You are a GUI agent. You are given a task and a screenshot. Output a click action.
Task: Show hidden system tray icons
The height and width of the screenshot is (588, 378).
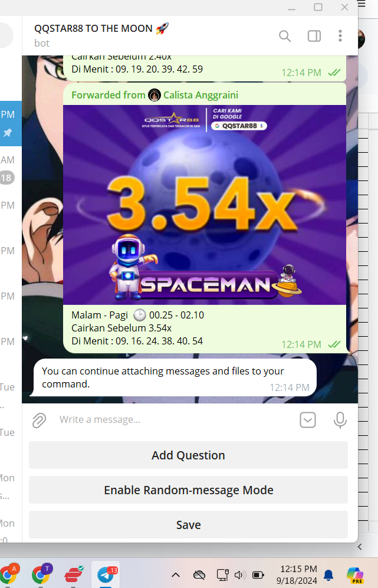click(x=176, y=574)
